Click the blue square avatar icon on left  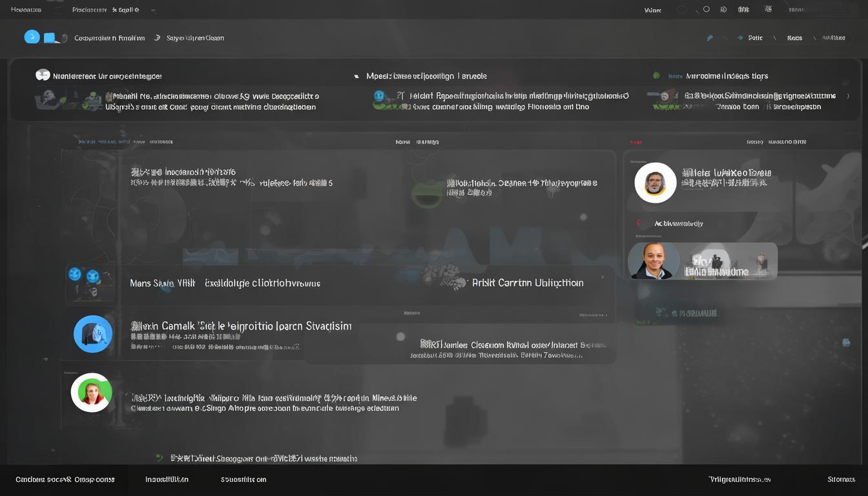[x=93, y=334]
